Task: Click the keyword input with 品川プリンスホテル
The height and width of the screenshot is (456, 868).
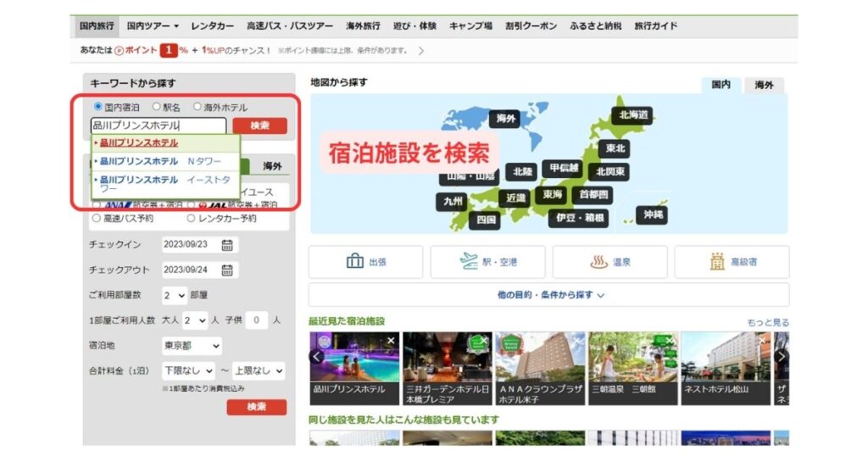Action: pos(159,125)
